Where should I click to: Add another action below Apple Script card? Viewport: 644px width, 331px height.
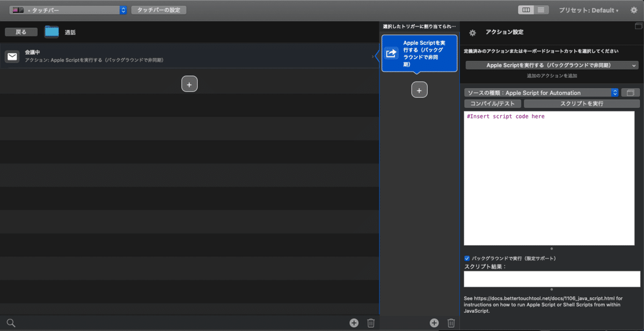point(419,90)
